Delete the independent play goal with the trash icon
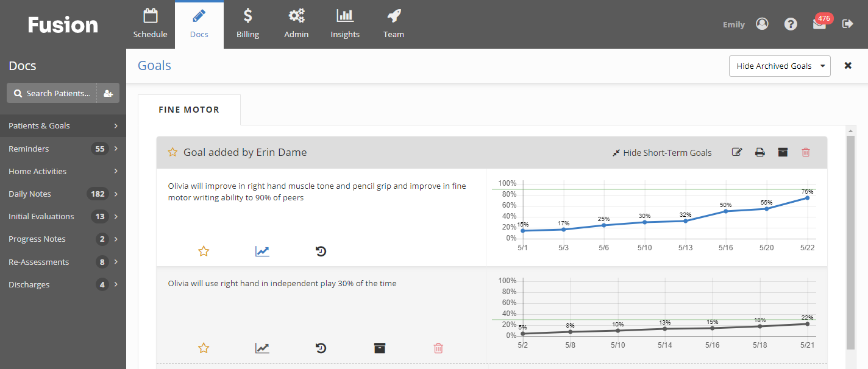Image resolution: width=868 pixels, height=369 pixels. tap(438, 348)
